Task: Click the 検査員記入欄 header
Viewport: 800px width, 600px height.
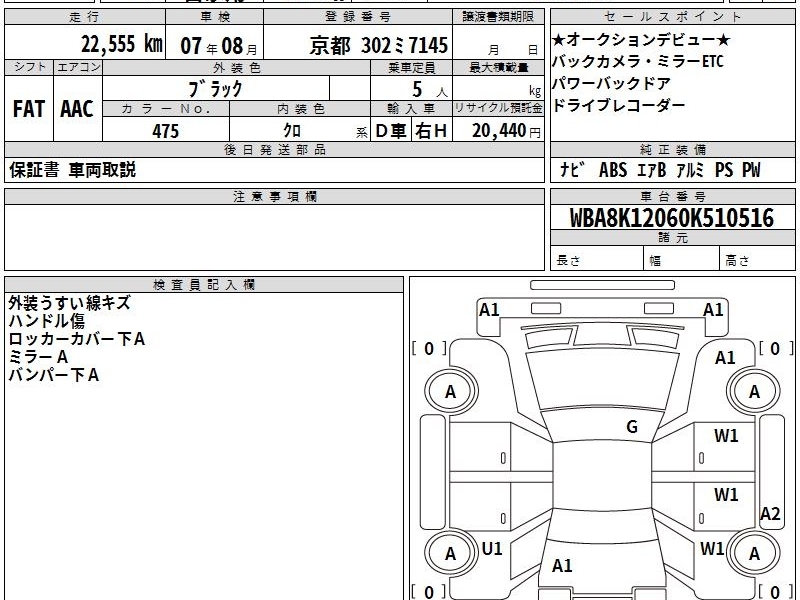Action: (x=204, y=285)
